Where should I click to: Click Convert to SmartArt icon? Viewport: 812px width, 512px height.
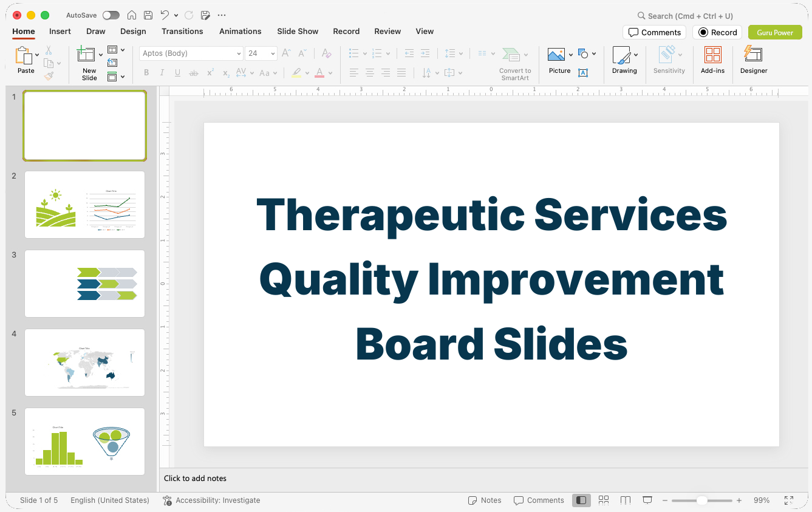(x=511, y=55)
